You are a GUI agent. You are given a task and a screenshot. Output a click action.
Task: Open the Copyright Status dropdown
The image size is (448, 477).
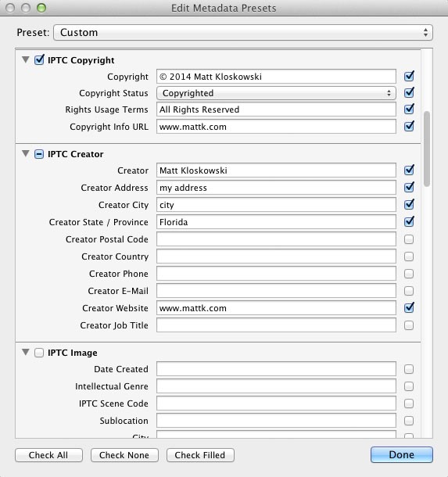[276, 93]
